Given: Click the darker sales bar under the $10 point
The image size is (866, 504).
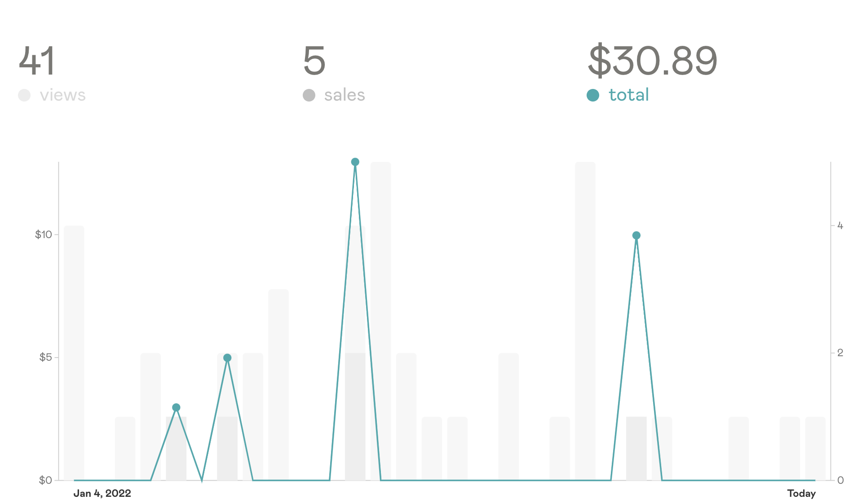Looking at the screenshot, I should click(636, 448).
